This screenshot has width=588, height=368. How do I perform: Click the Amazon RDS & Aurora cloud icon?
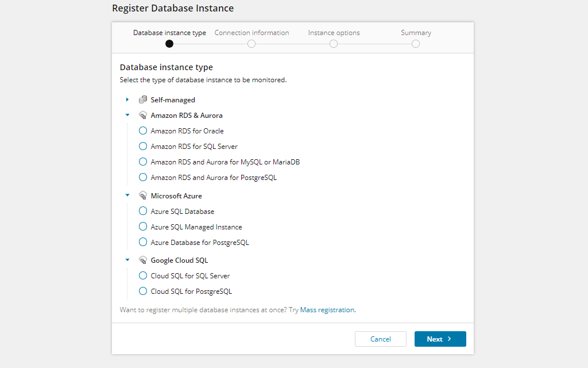click(142, 114)
